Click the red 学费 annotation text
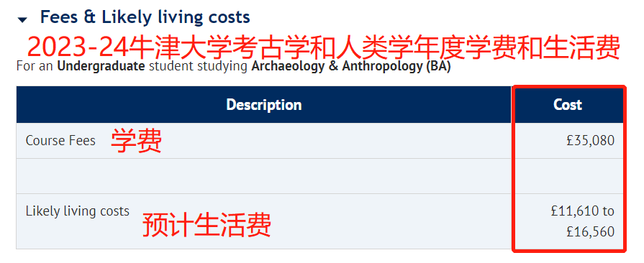The image size is (644, 263). [x=137, y=141]
